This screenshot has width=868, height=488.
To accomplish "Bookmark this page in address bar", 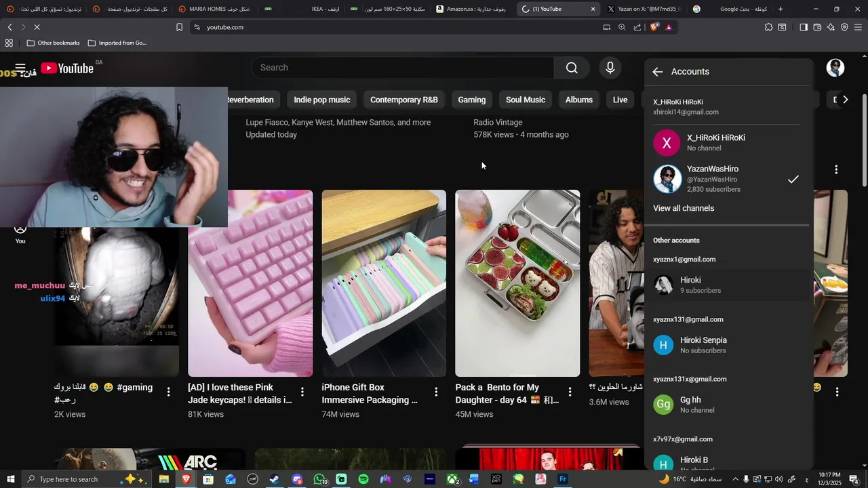I will click(x=179, y=27).
